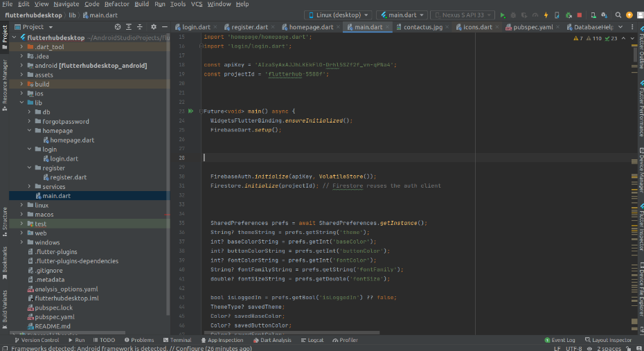
Task: Select homepage.dart file in project tree
Action: [71, 140]
